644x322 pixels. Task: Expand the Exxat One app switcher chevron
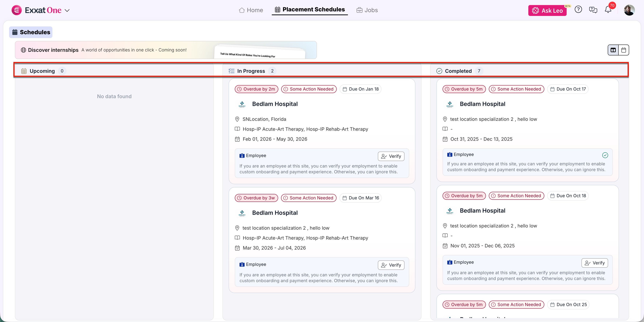[67, 11]
